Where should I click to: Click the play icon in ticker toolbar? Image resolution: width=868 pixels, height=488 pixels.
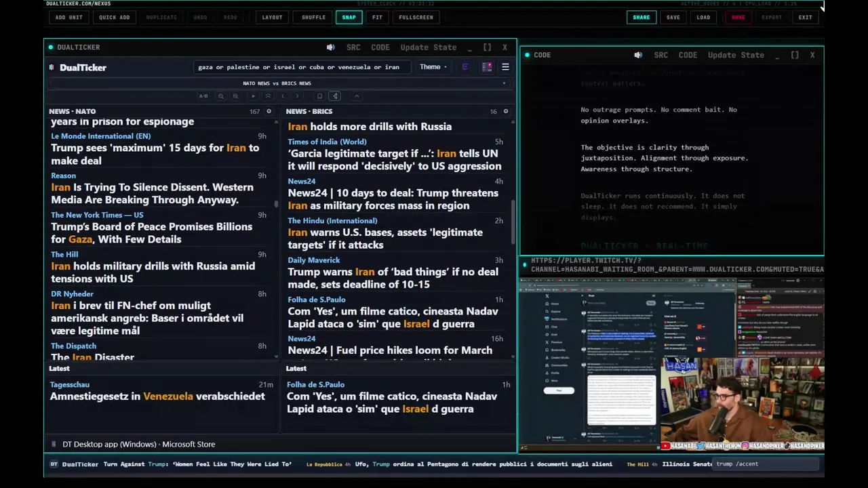[254, 96]
